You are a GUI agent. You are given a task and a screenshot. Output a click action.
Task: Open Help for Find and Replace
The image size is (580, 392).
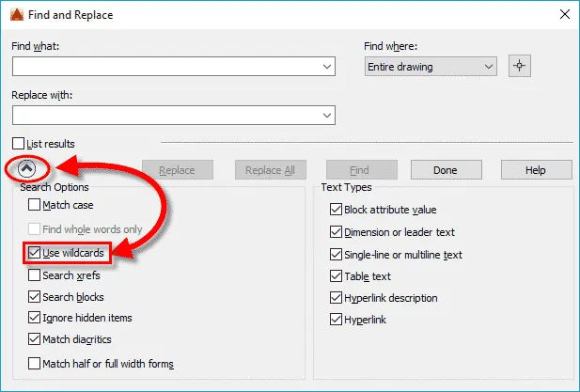(537, 170)
